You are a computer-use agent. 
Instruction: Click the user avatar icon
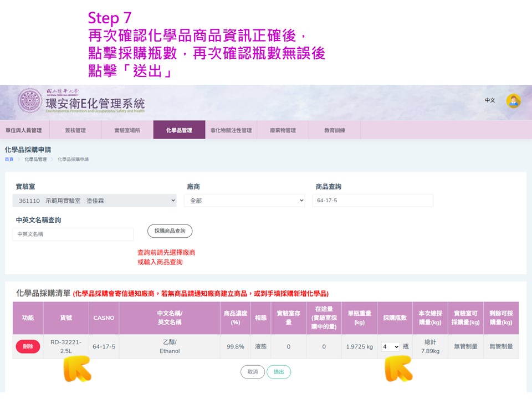[x=513, y=101]
